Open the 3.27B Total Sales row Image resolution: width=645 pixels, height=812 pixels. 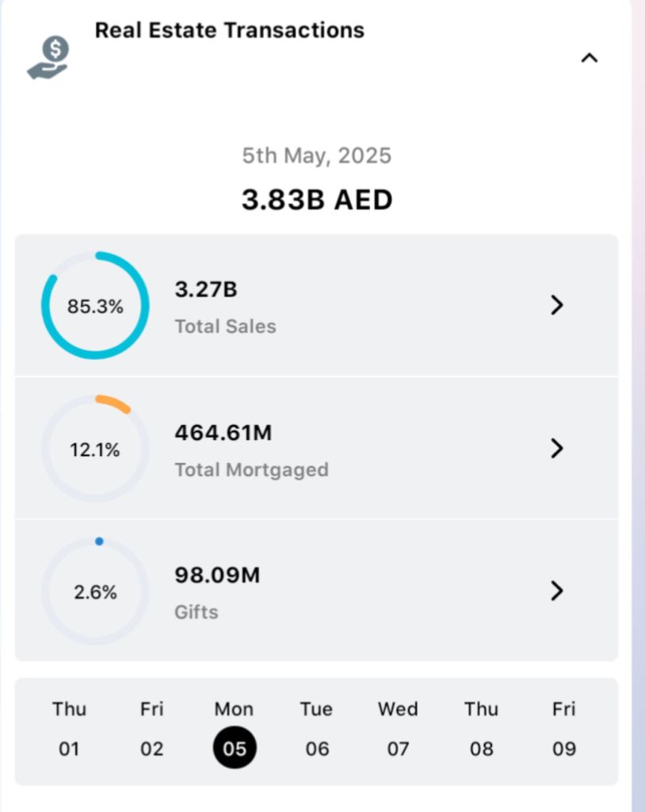(317, 305)
